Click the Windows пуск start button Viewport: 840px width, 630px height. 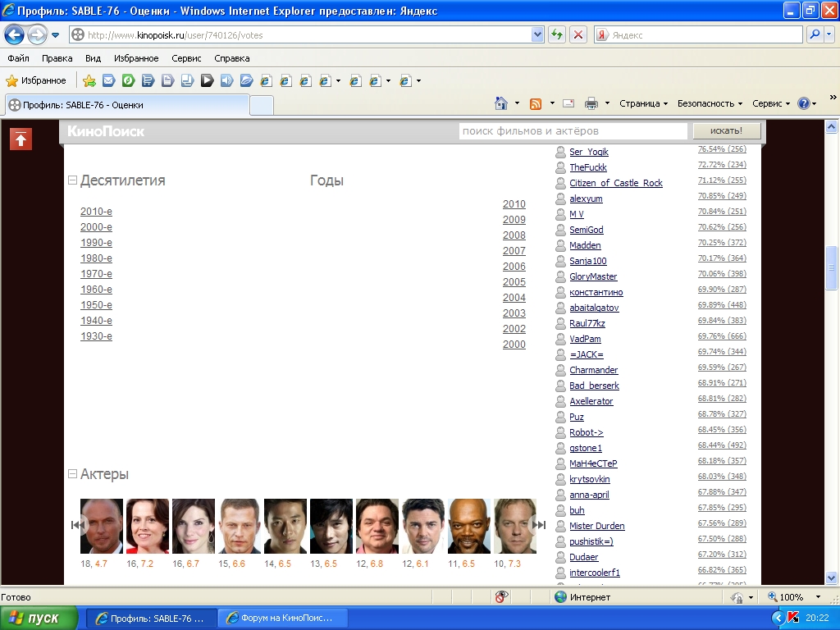click(x=39, y=618)
